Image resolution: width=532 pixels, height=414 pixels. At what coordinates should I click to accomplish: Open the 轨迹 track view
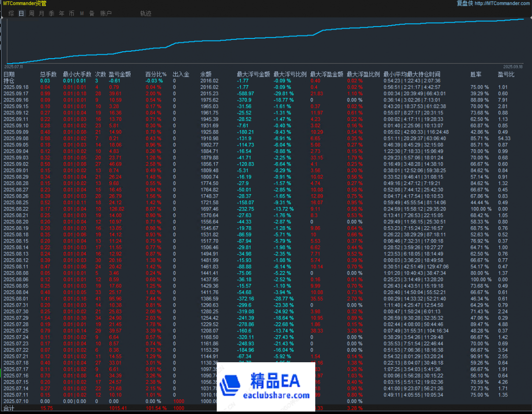(146, 13)
